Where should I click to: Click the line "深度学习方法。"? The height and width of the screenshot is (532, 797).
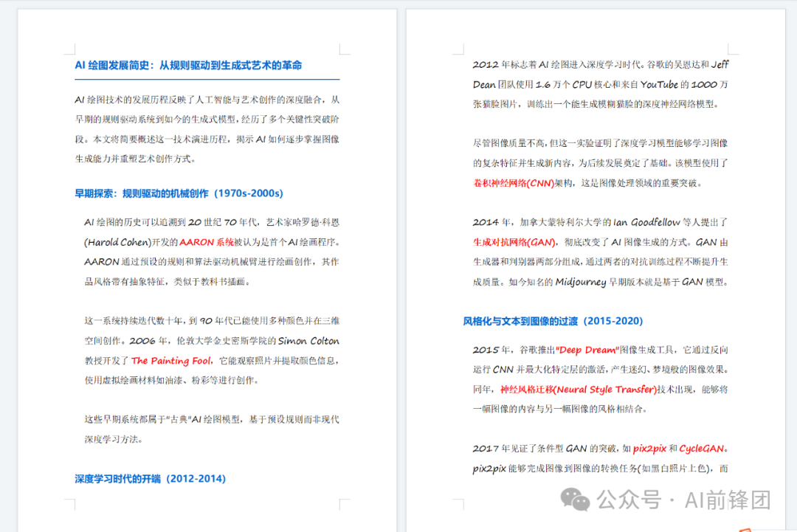114,440
